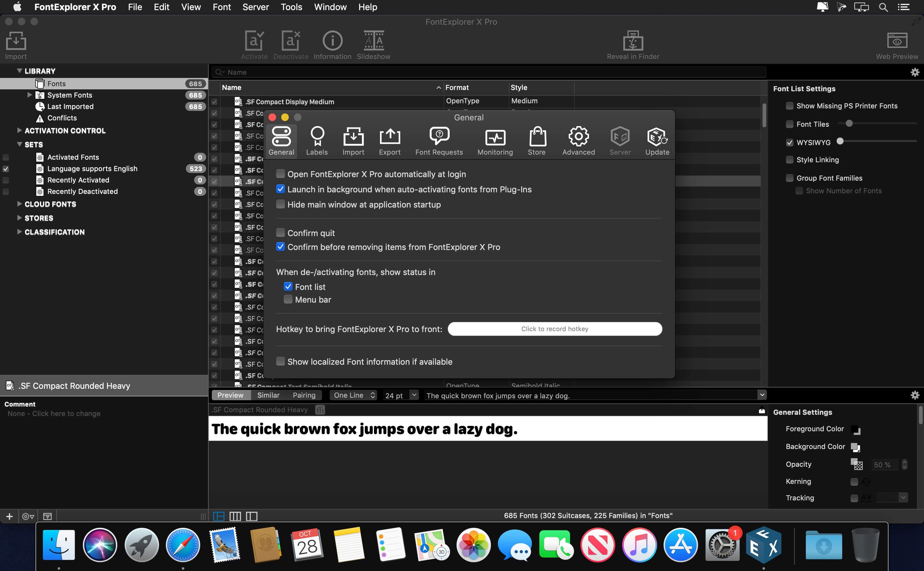Open Font Requests preferences pane

click(439, 141)
